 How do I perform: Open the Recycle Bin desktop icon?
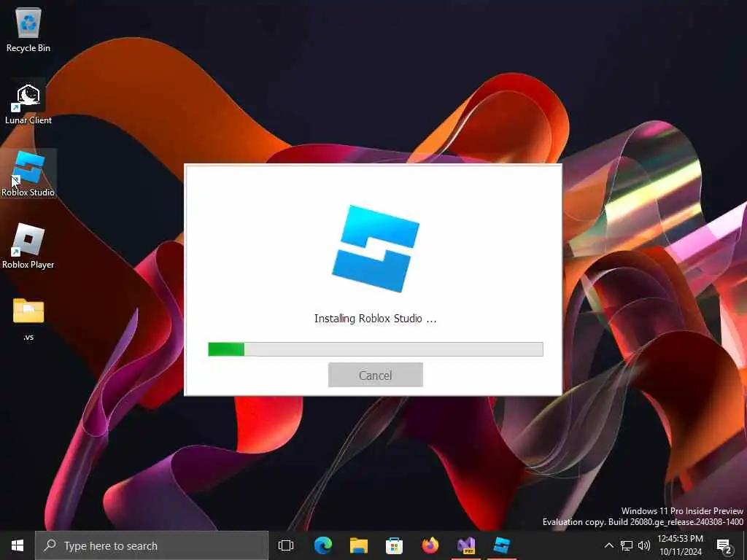28,29
